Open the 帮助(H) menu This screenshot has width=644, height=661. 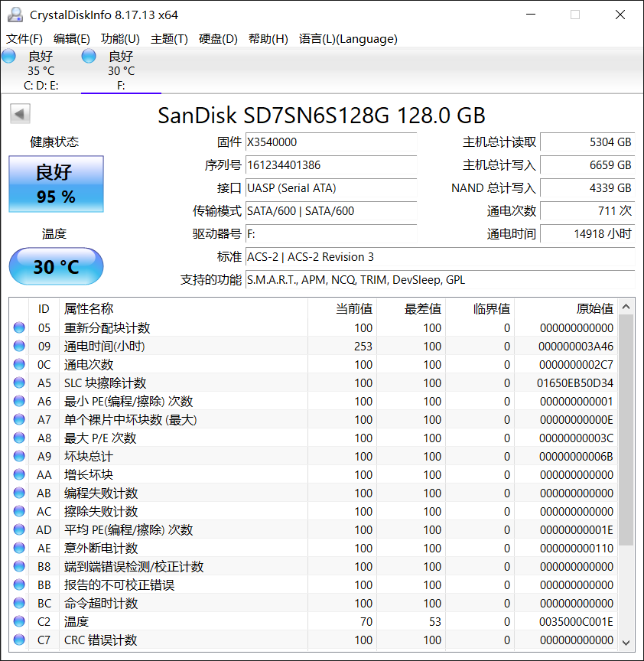[x=268, y=39]
